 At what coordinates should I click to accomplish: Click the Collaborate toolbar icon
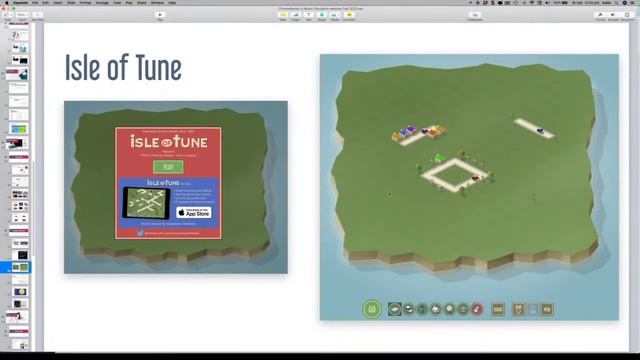tap(475, 15)
